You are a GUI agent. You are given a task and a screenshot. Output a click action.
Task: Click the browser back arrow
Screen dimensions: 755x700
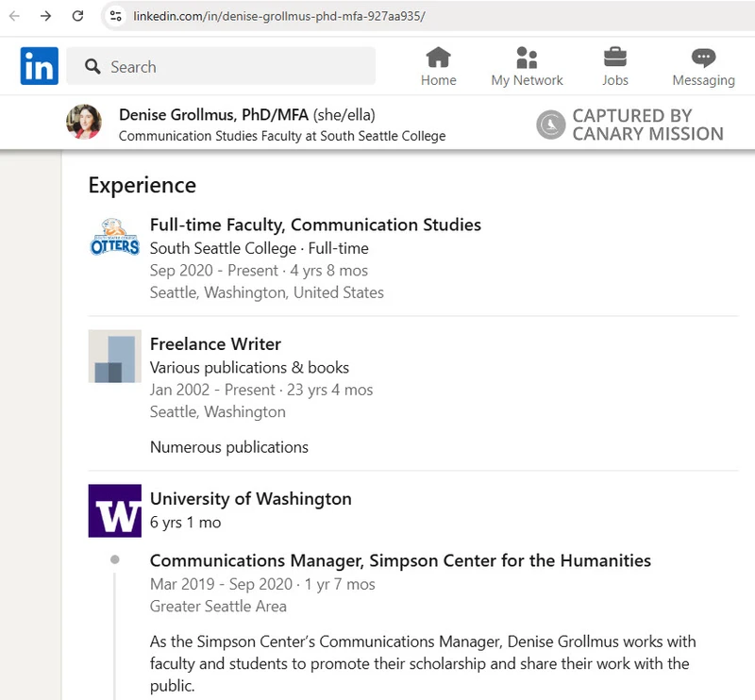tap(14, 16)
